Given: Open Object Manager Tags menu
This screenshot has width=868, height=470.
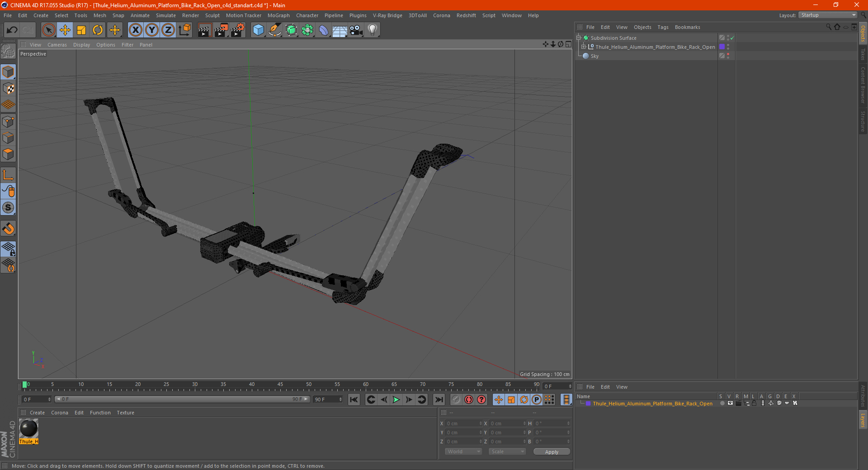Looking at the screenshot, I should pyautogui.click(x=663, y=27).
